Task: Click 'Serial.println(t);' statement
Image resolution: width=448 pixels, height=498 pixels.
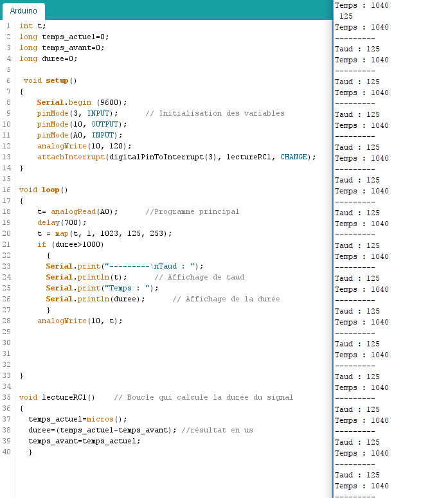Action: click(86, 277)
